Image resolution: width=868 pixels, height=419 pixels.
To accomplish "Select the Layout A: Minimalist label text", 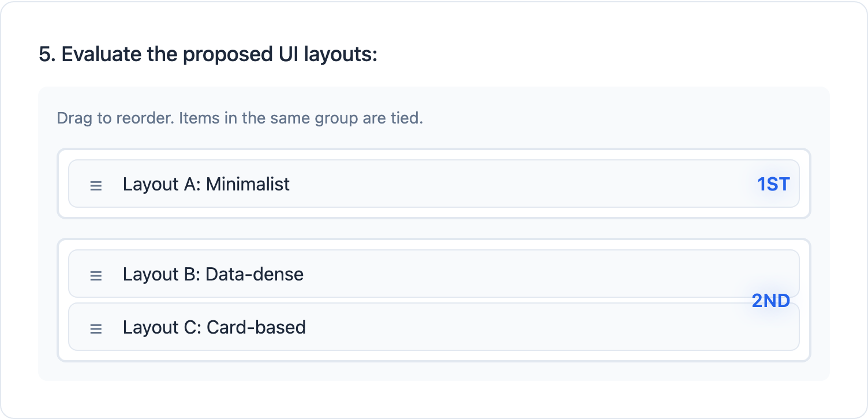I will point(206,184).
